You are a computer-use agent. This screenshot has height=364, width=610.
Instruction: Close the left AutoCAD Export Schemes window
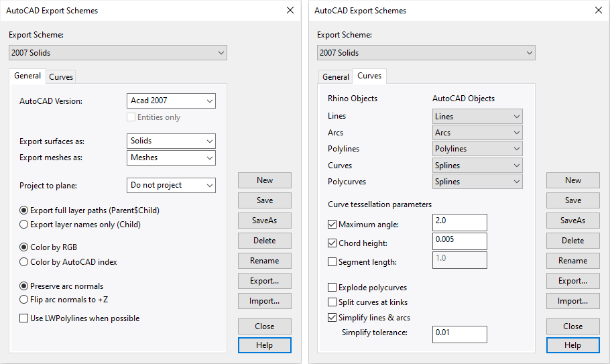pyautogui.click(x=290, y=10)
